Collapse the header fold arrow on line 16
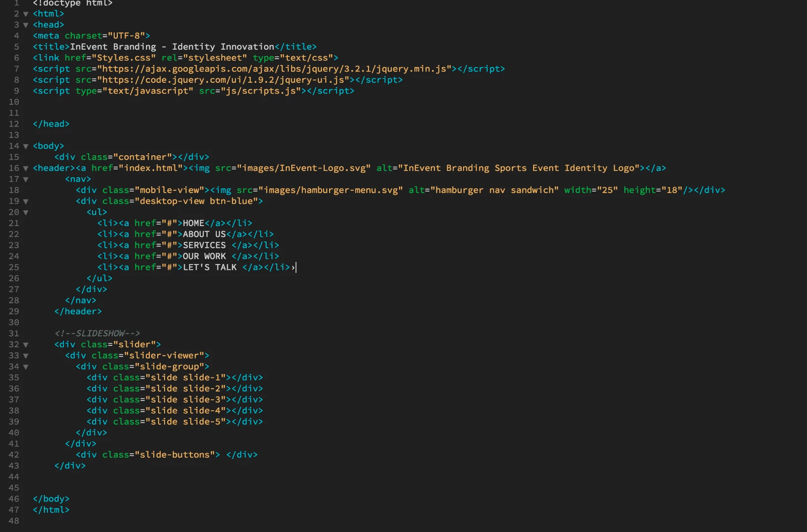Screen dimensions: 807x532 tap(26, 168)
